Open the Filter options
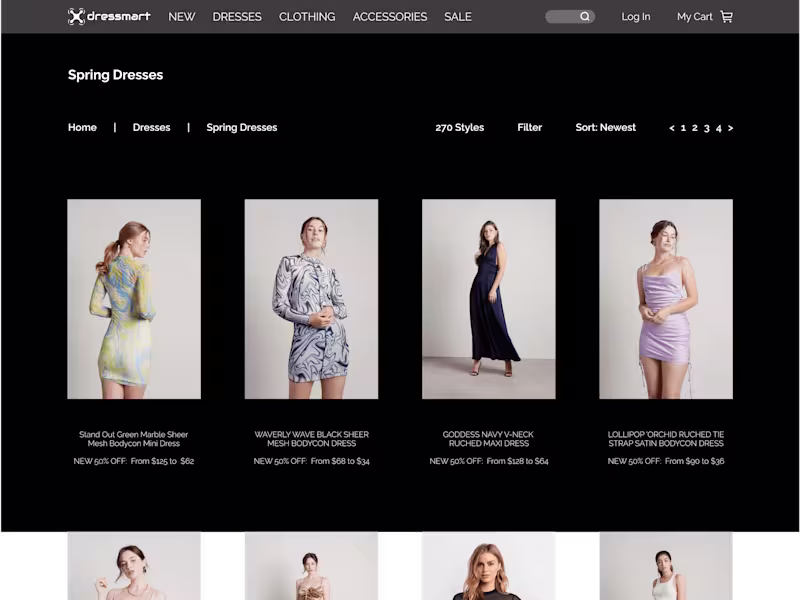Viewport: 800px width, 600px height. click(529, 127)
